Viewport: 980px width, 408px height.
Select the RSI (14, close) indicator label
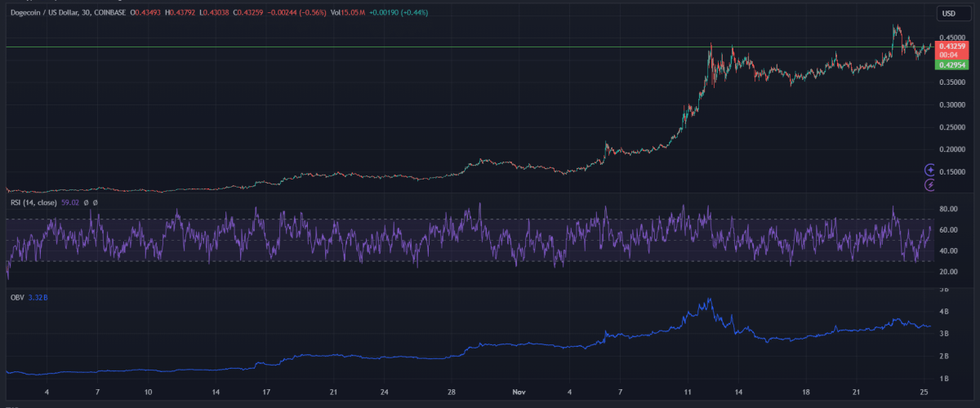33,202
